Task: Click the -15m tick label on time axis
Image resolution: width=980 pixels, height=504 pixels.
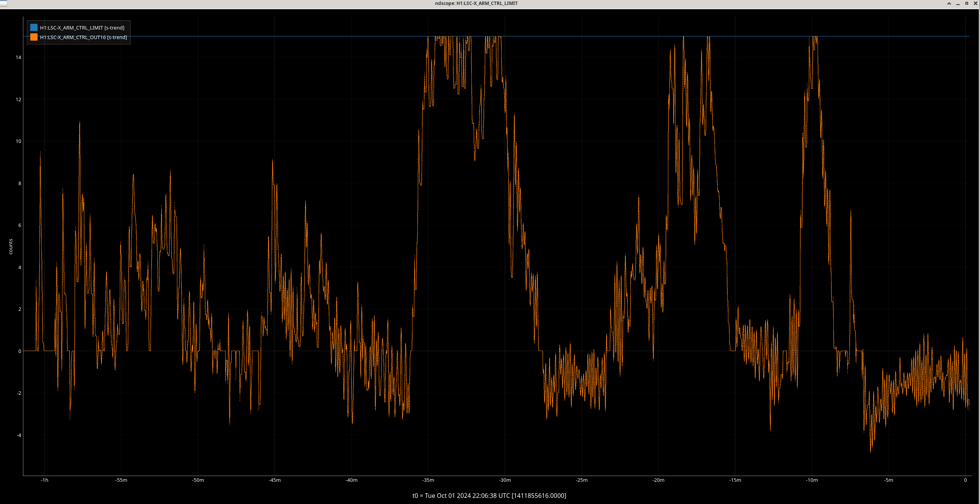Action: (735, 480)
